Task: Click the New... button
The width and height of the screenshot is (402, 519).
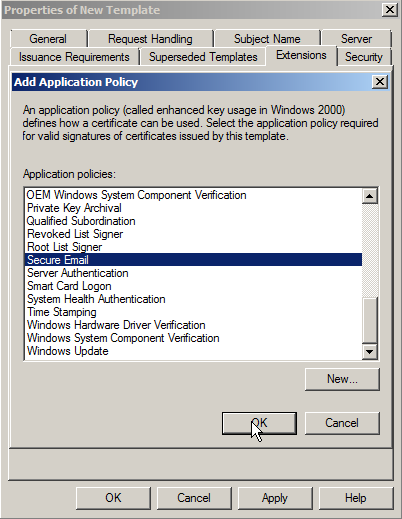Action: pos(342,379)
